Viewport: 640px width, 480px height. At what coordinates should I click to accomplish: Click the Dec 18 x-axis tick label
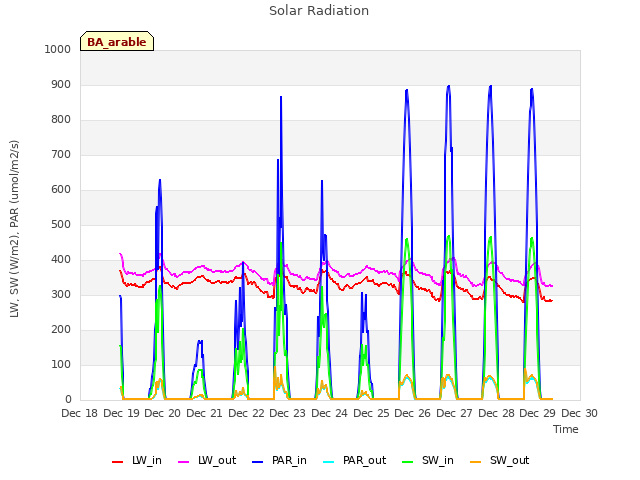click(x=80, y=413)
